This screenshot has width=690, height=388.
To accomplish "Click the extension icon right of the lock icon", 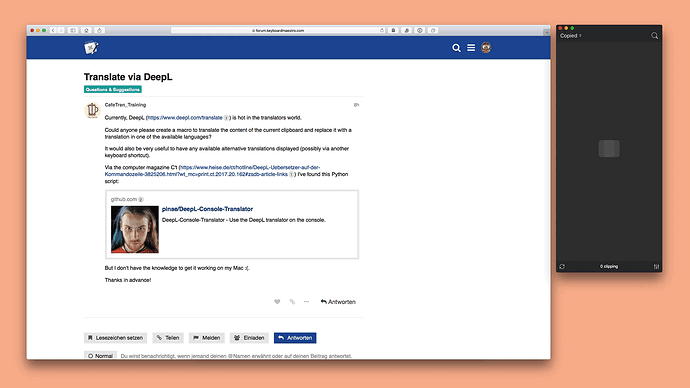I will pyautogui.click(x=407, y=30).
